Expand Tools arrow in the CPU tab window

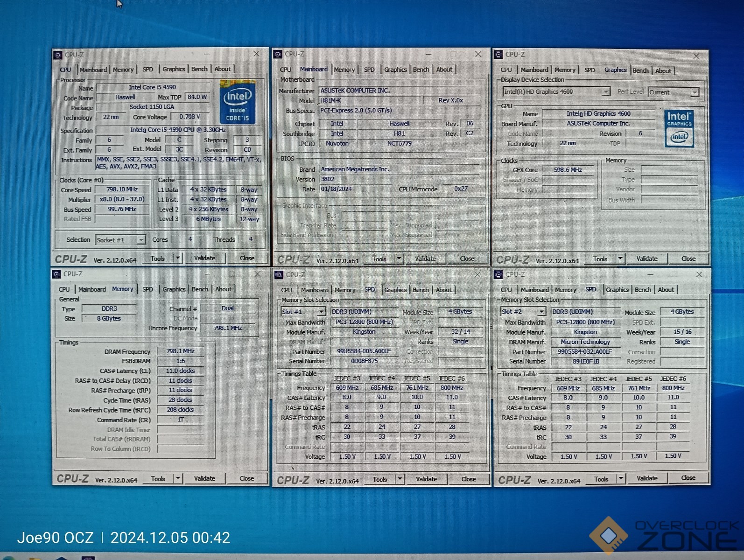(177, 258)
